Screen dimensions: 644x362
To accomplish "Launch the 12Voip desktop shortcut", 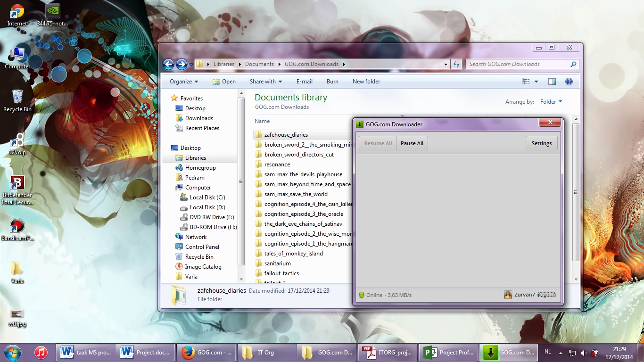I will (x=17, y=144).
